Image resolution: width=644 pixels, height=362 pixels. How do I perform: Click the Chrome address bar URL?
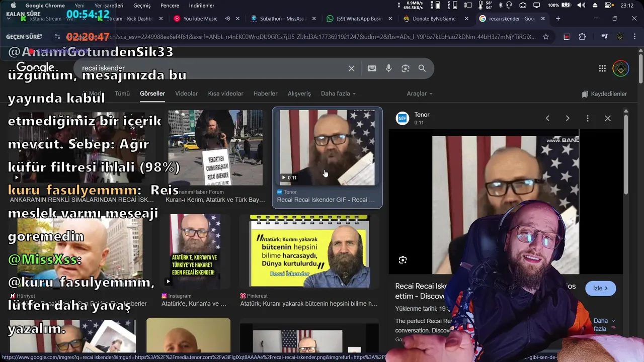point(302,37)
